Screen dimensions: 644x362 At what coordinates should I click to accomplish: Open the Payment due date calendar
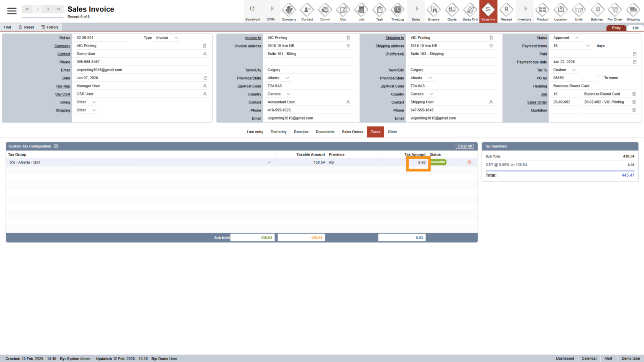(x=634, y=62)
